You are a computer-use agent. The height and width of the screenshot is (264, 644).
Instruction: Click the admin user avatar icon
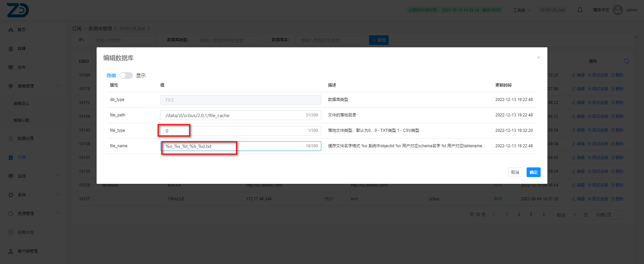click(x=618, y=10)
